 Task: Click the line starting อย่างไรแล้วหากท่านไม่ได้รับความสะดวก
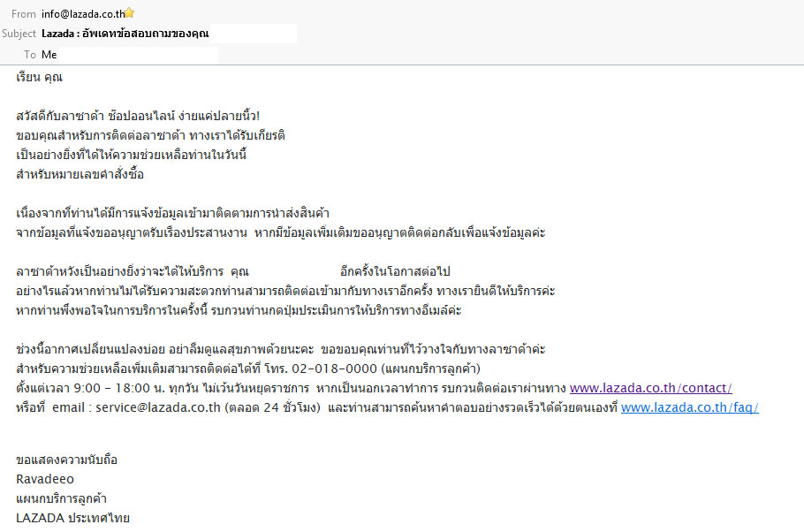pyautogui.click(x=285, y=291)
